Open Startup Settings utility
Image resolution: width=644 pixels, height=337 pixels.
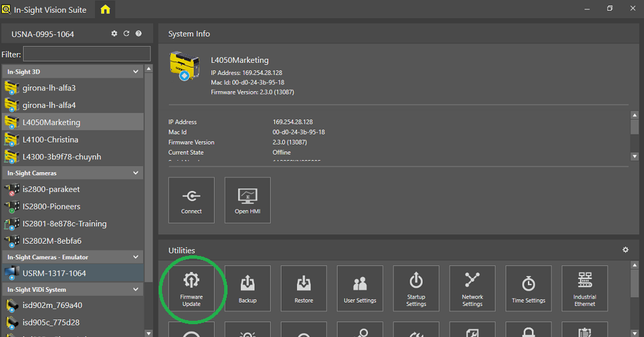coord(416,288)
